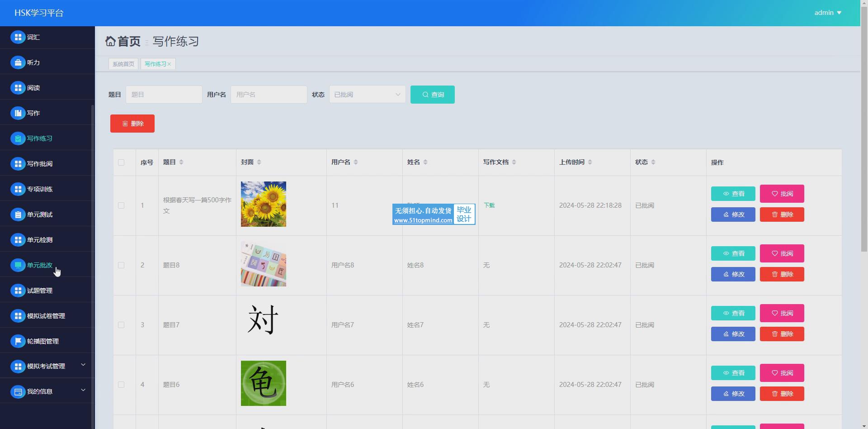
Task: Click 批阅 for row 1
Action: [782, 194]
